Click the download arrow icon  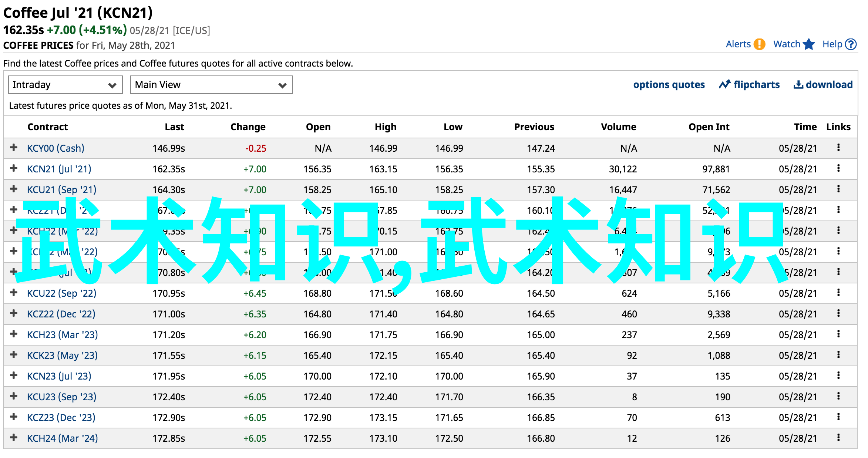pos(798,85)
